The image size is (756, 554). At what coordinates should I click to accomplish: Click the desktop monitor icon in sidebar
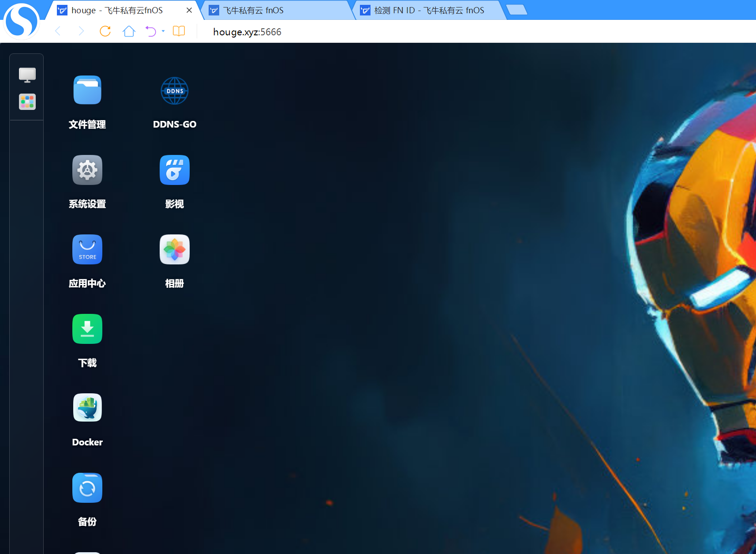pos(27,75)
